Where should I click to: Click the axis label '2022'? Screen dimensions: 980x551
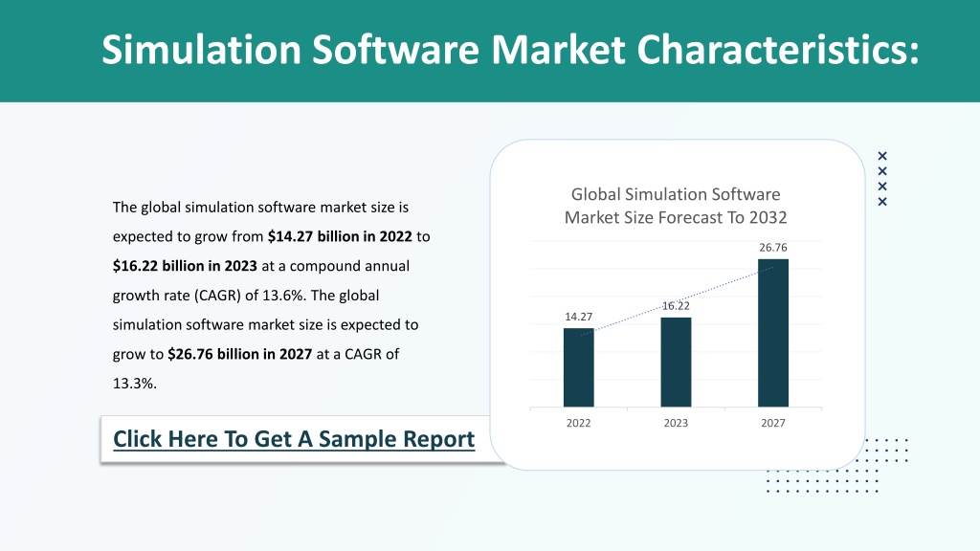[579, 423]
